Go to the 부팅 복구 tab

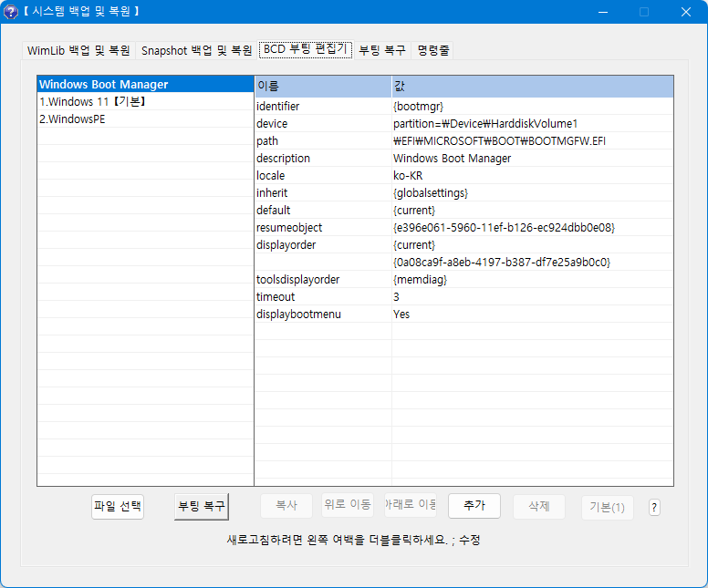coord(382,50)
